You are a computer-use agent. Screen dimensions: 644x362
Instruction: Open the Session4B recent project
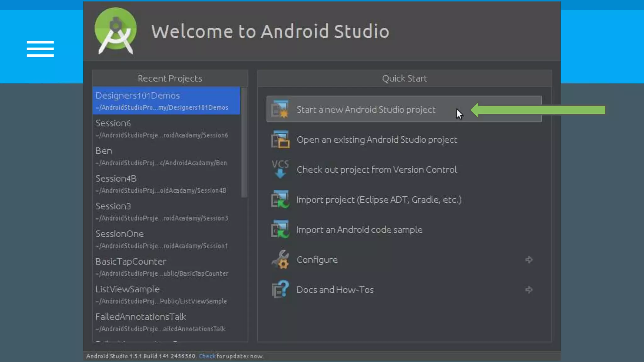pos(166,184)
